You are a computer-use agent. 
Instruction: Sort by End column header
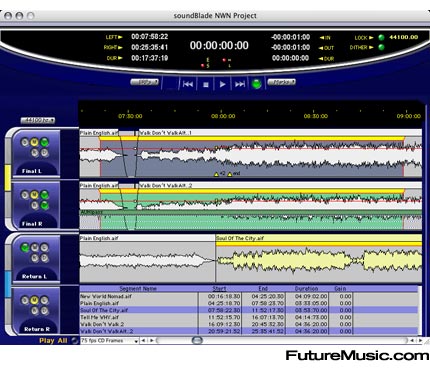[x=263, y=289]
